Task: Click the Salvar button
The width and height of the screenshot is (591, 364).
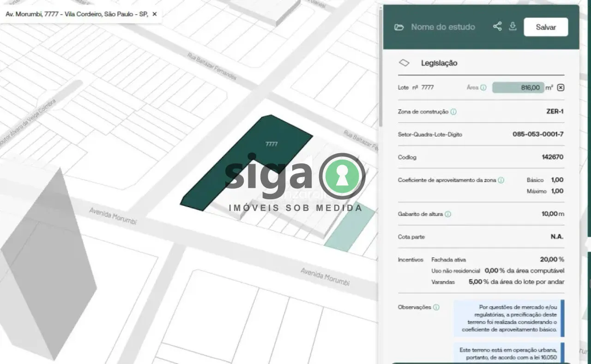Action: (x=546, y=27)
